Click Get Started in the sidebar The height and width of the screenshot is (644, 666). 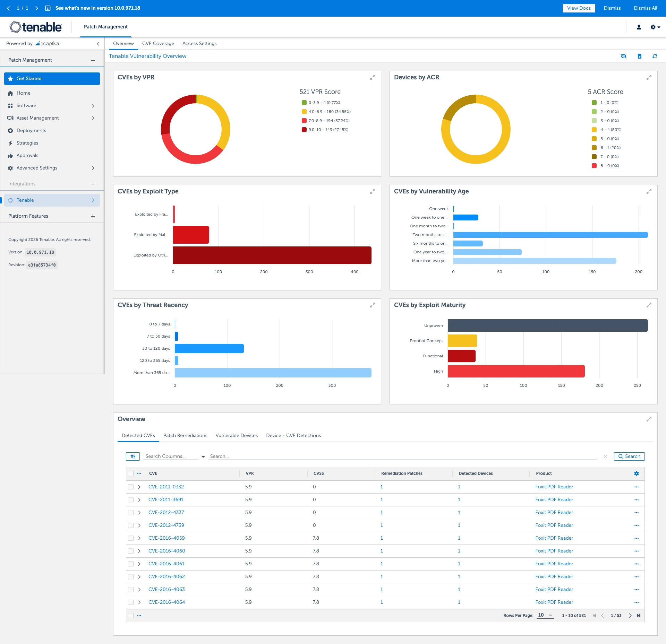52,79
